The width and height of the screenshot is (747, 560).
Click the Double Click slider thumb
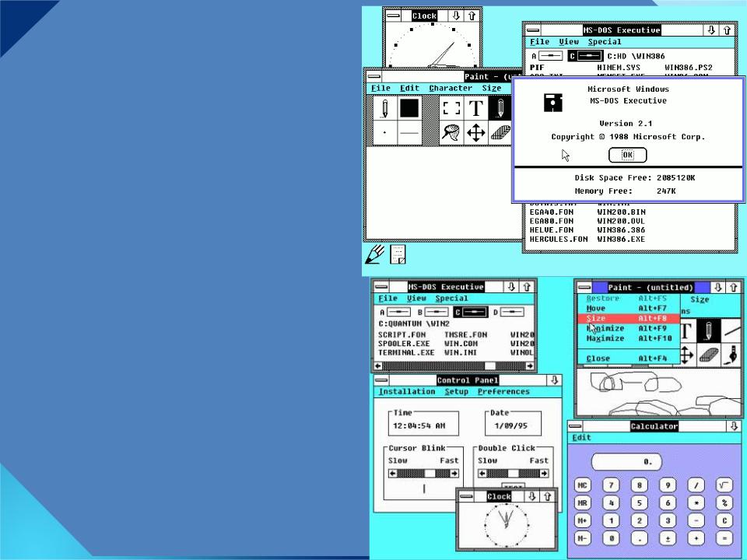click(513, 474)
